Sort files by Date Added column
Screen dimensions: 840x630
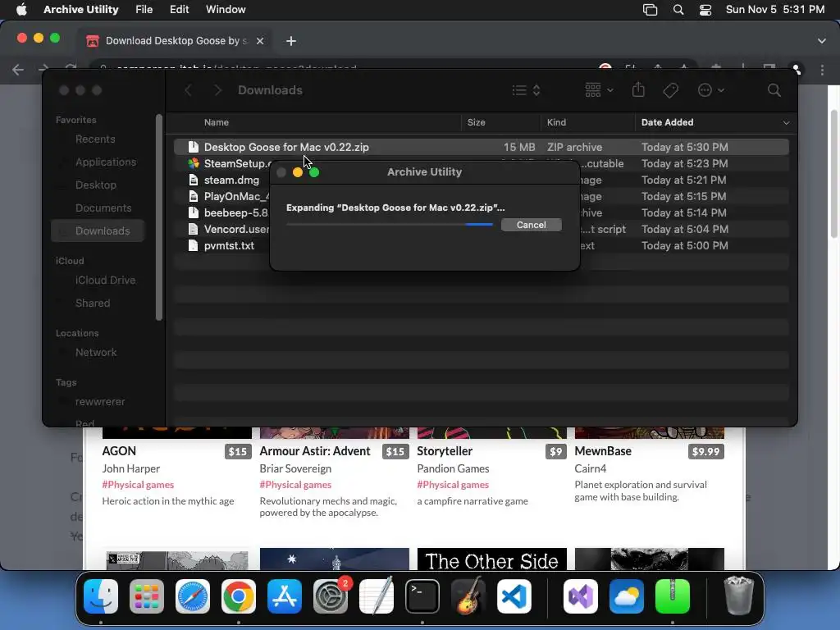667,122
